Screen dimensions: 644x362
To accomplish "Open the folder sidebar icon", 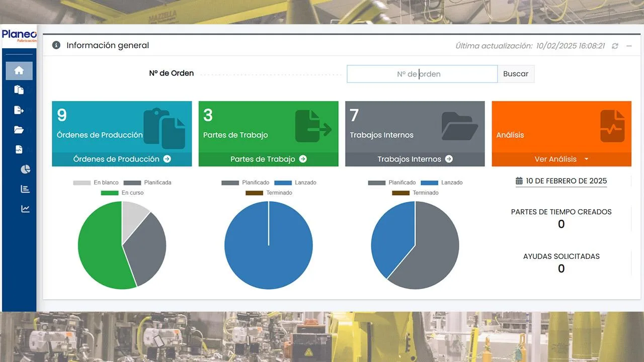I will point(19,130).
